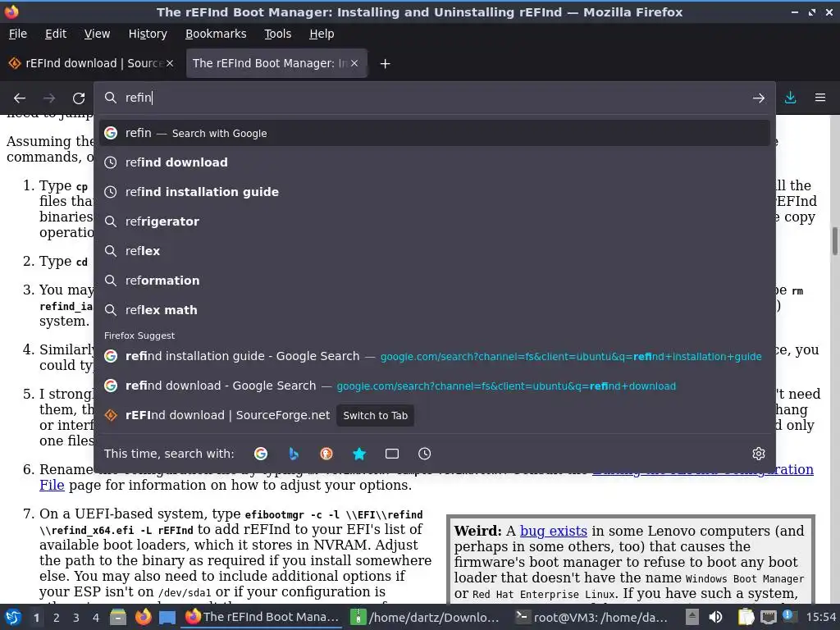Click the show desktop taskbar icon
The width and height of the screenshot is (840, 630).
tap(167, 617)
